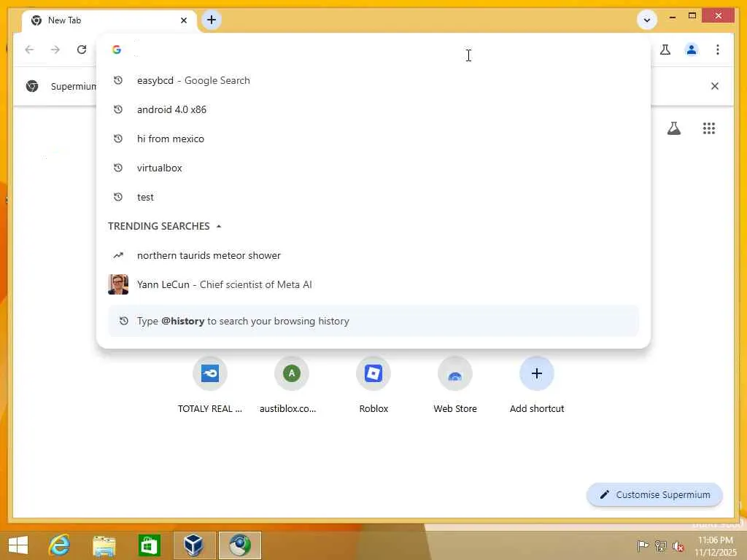747x560 pixels.
Task: Open File Explorer from the taskbar
Action: point(104,545)
